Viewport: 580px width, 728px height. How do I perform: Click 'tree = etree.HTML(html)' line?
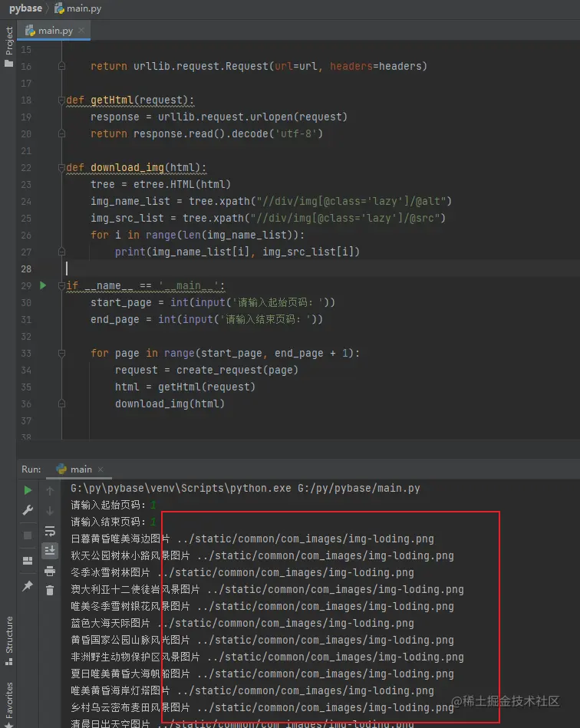tap(160, 184)
